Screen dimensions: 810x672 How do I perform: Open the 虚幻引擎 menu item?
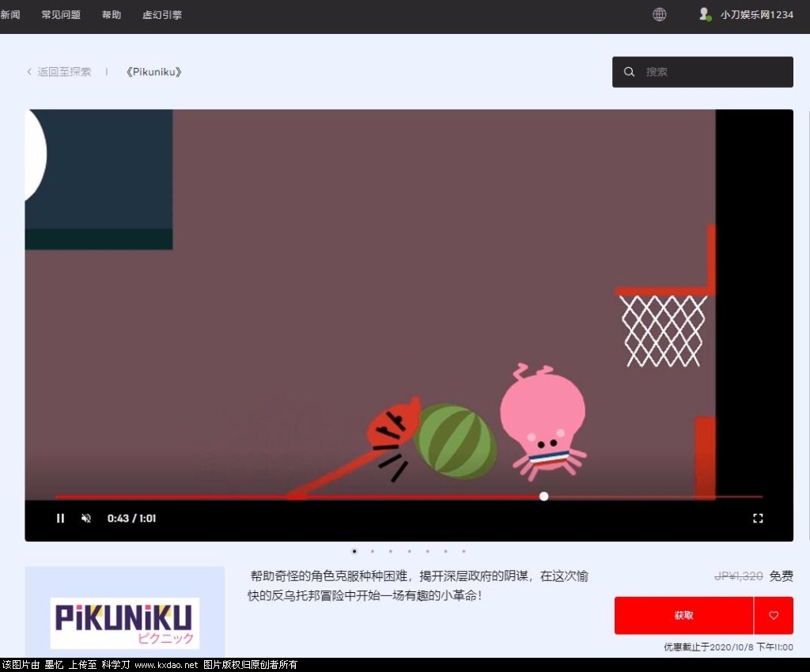click(162, 14)
